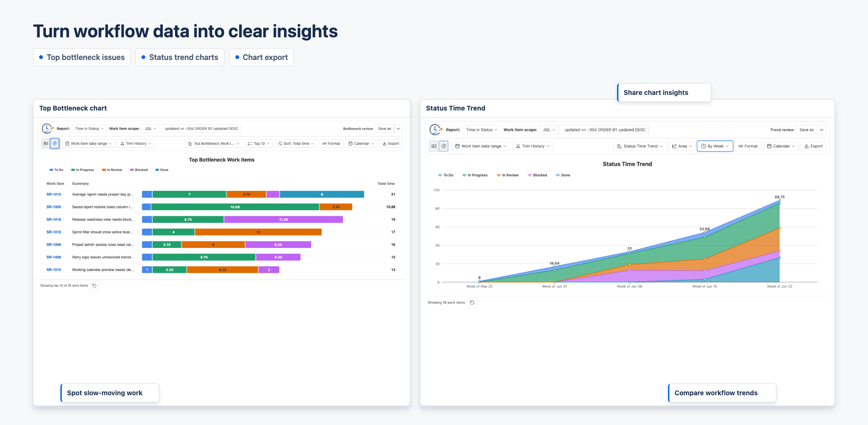Toggle To Do legend in Bottleneck chart
Viewport: 868px width, 425px height.
56,170
